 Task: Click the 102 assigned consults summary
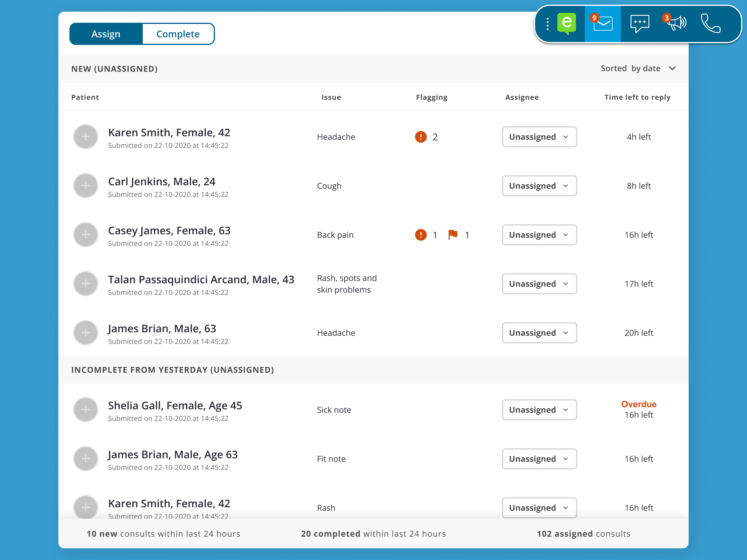click(x=583, y=534)
